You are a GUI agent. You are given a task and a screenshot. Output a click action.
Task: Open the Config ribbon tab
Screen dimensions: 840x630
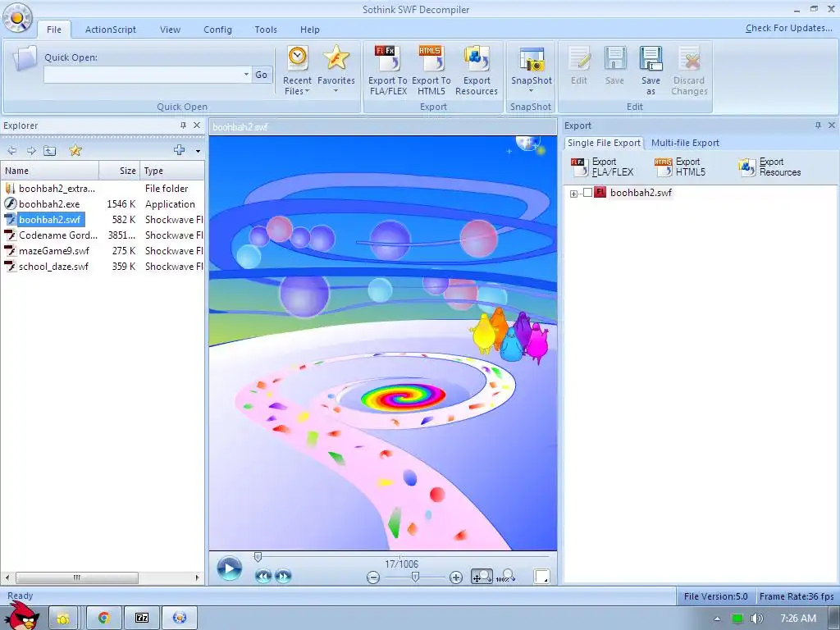point(217,30)
